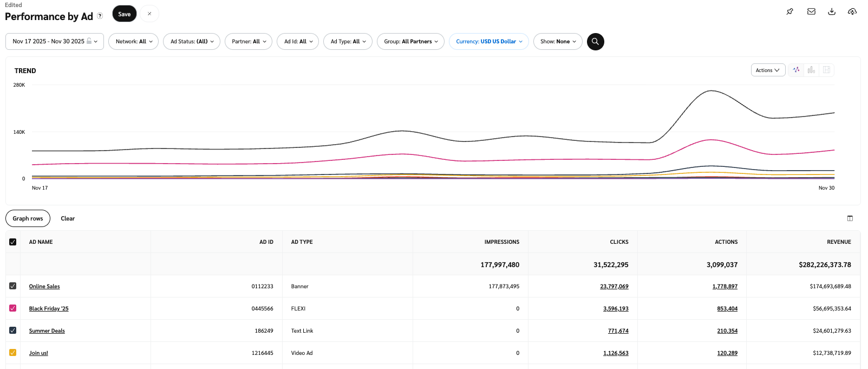Uncheck the Online Sales row checkbox

(x=13, y=286)
